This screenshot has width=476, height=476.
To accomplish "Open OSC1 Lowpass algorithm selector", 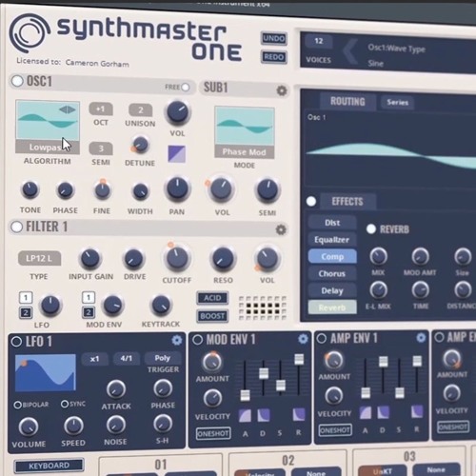I will tap(48, 147).
